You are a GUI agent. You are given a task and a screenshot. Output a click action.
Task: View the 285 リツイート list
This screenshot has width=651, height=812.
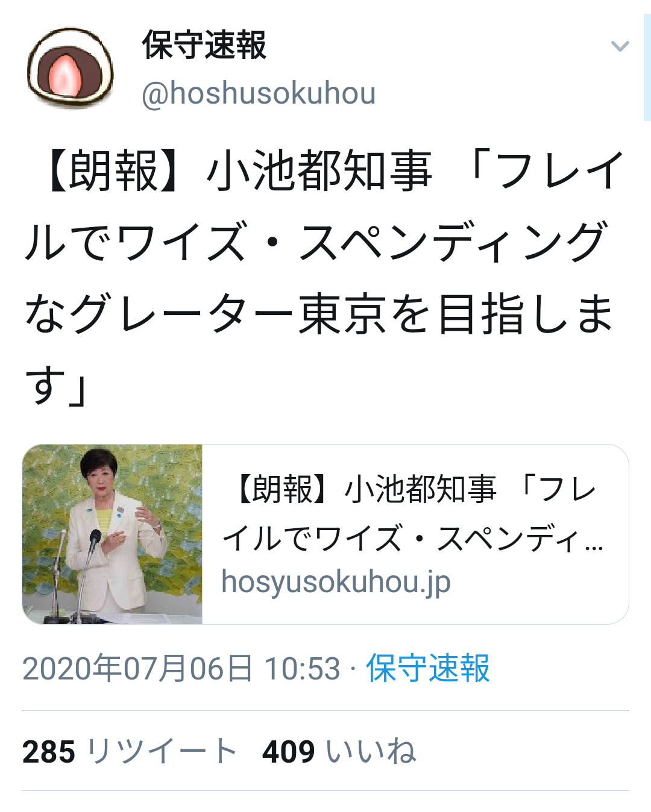[x=130, y=752]
